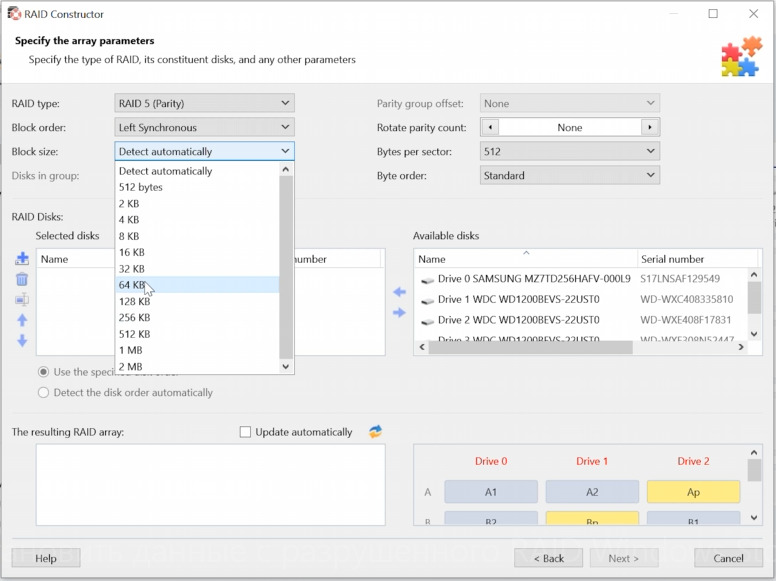776x581 pixels.
Task: Click the Cancel button
Action: coord(728,558)
